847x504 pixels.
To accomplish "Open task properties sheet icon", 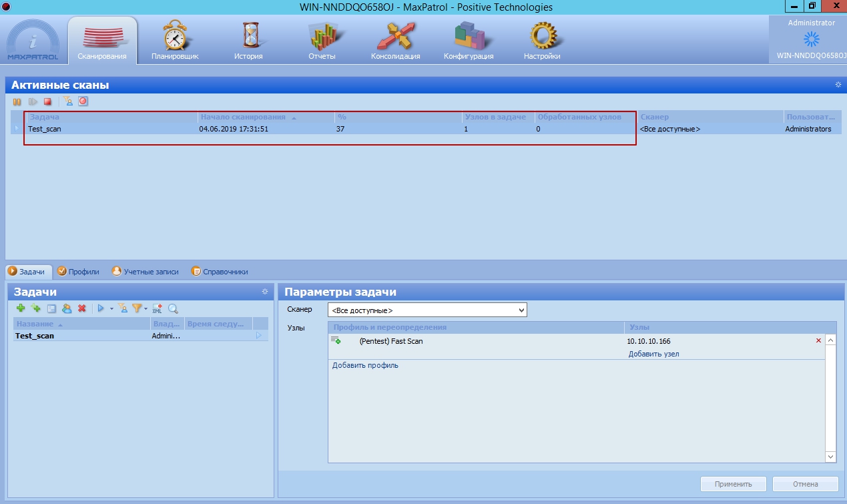I will (x=51, y=308).
